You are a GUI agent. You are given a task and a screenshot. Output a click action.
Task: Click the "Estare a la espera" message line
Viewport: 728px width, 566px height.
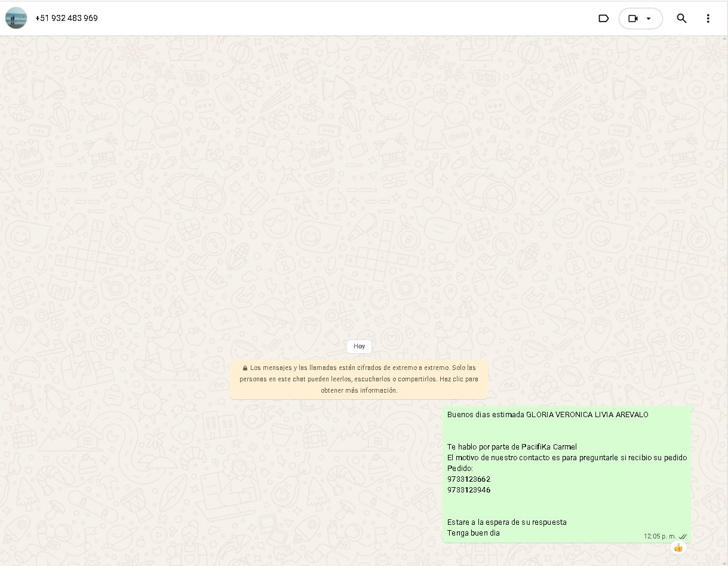pyautogui.click(x=506, y=522)
